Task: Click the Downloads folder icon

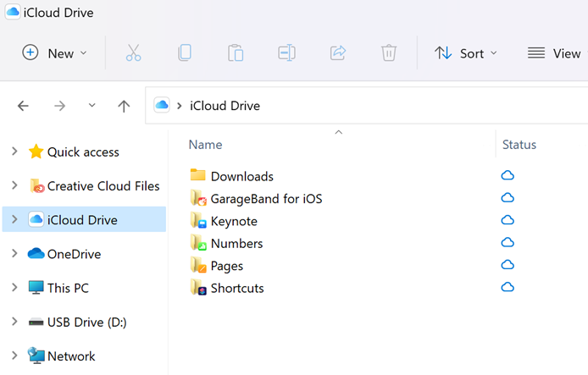Action: point(197,175)
